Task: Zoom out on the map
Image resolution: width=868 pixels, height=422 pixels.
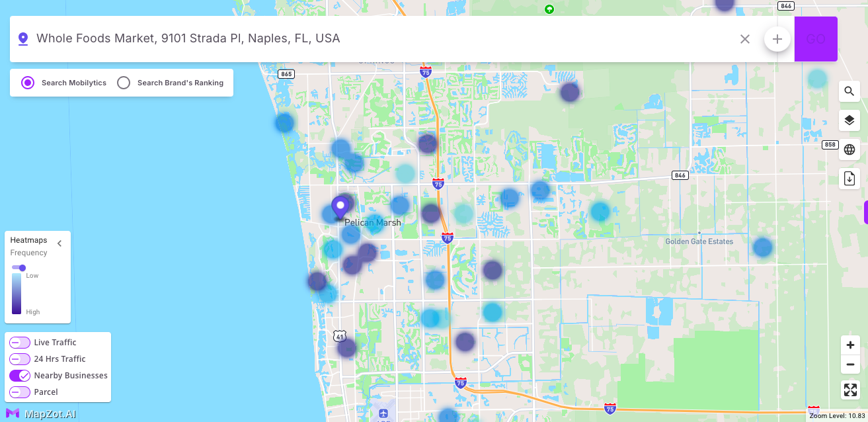Action: [x=850, y=364]
